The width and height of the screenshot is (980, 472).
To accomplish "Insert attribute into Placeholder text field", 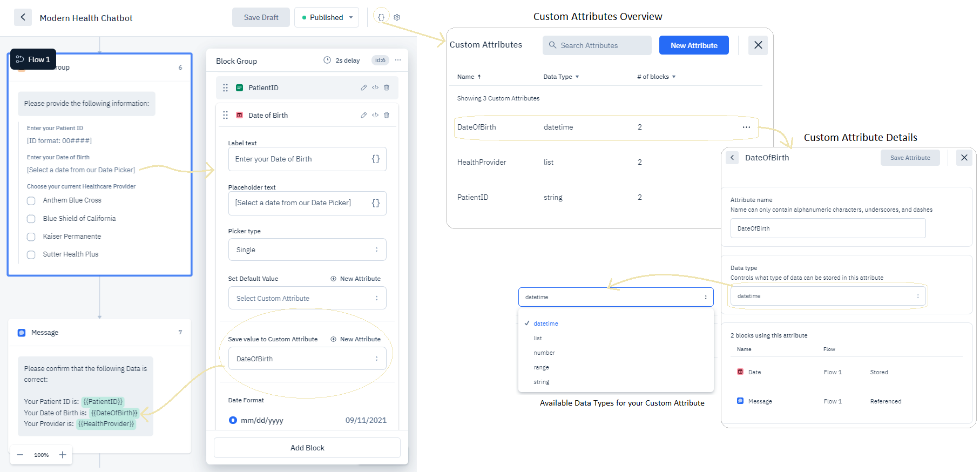I will click(376, 203).
